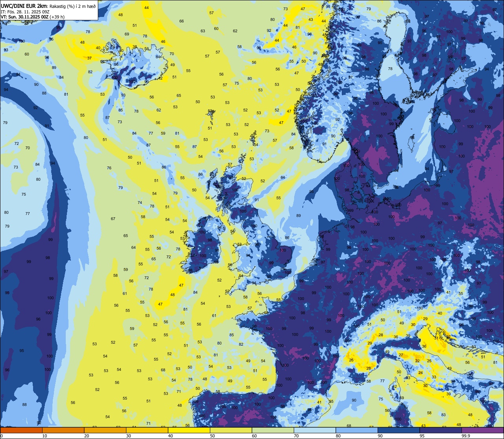This screenshot has height=439, width=504.
Task: Click the map value '67' in the Atlantic
Action: point(113,219)
